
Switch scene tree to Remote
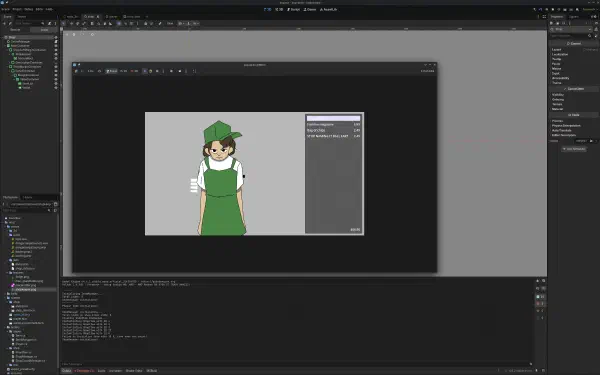tap(15, 29)
